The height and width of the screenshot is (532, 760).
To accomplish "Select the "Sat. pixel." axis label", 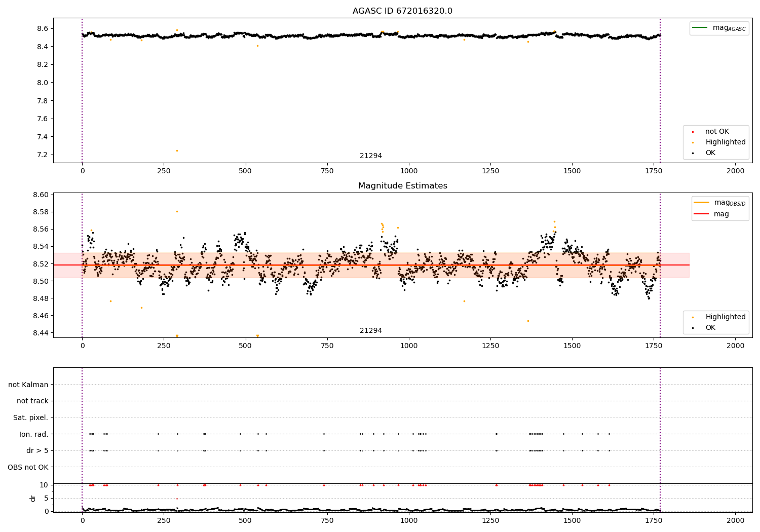I will pyautogui.click(x=31, y=417).
